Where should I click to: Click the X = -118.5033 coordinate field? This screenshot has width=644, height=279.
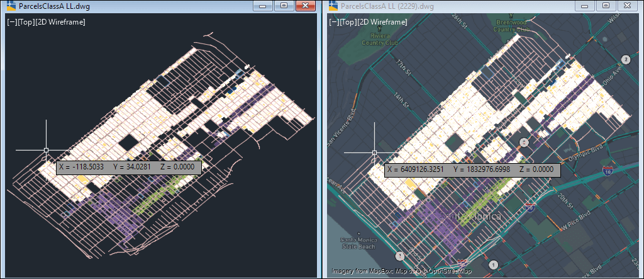[x=82, y=168]
